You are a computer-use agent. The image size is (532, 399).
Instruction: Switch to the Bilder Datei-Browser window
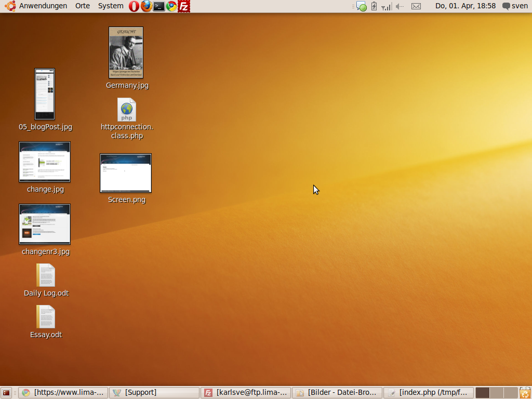337,393
